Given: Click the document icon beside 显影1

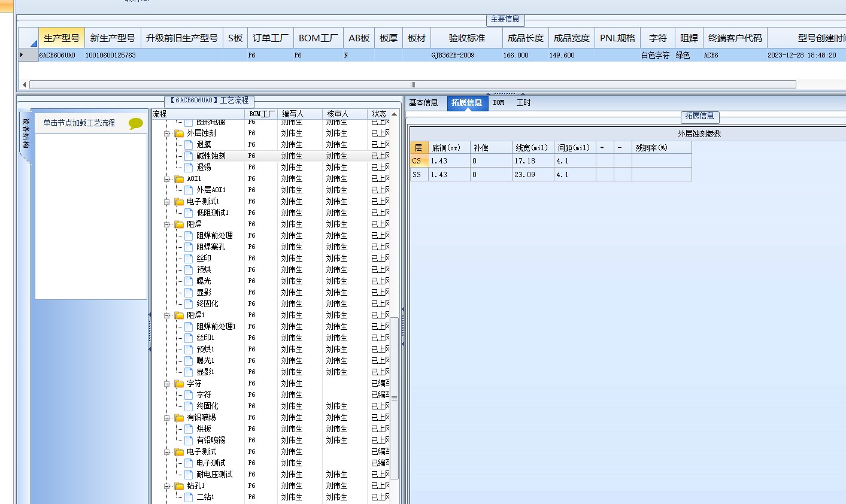Looking at the screenshot, I should (189, 372).
